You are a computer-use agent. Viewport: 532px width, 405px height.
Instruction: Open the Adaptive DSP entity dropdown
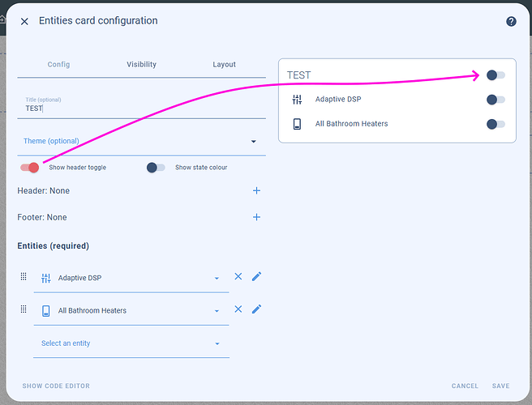click(x=131, y=279)
